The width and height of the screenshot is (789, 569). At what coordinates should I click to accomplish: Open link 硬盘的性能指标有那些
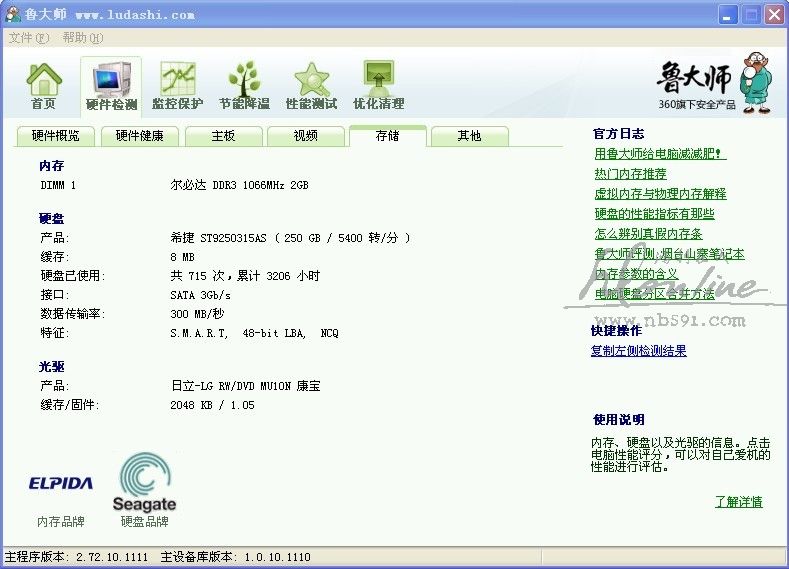(x=654, y=214)
